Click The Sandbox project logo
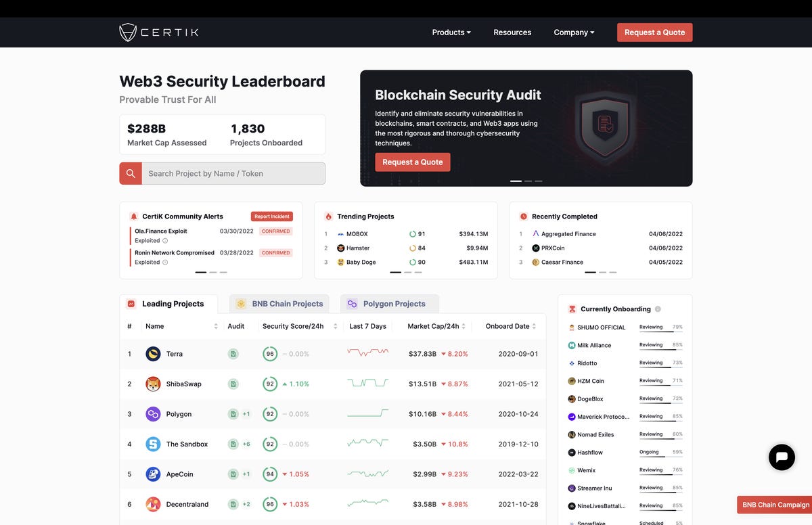 tap(153, 444)
